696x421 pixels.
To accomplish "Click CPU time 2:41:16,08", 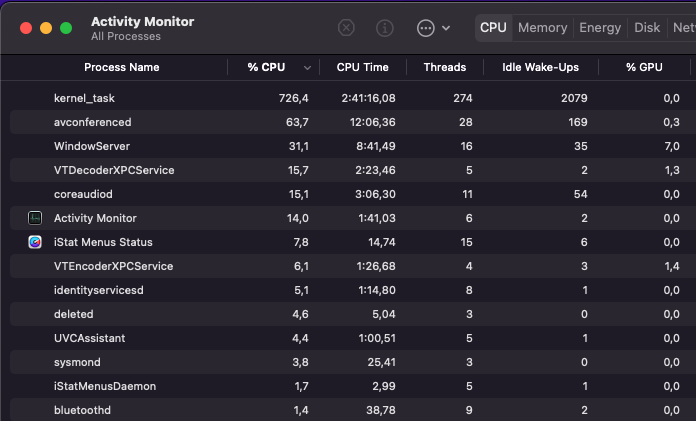I will coord(368,98).
